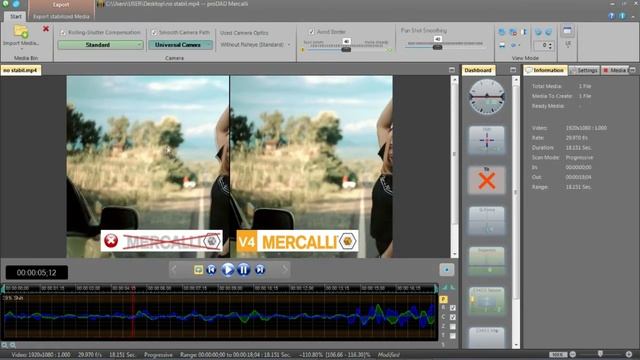Image resolution: width=640 pixels, height=360 pixels.
Task: Adjust the Pan Shot Smoothing slider handle
Action: pyautogui.click(x=438, y=47)
